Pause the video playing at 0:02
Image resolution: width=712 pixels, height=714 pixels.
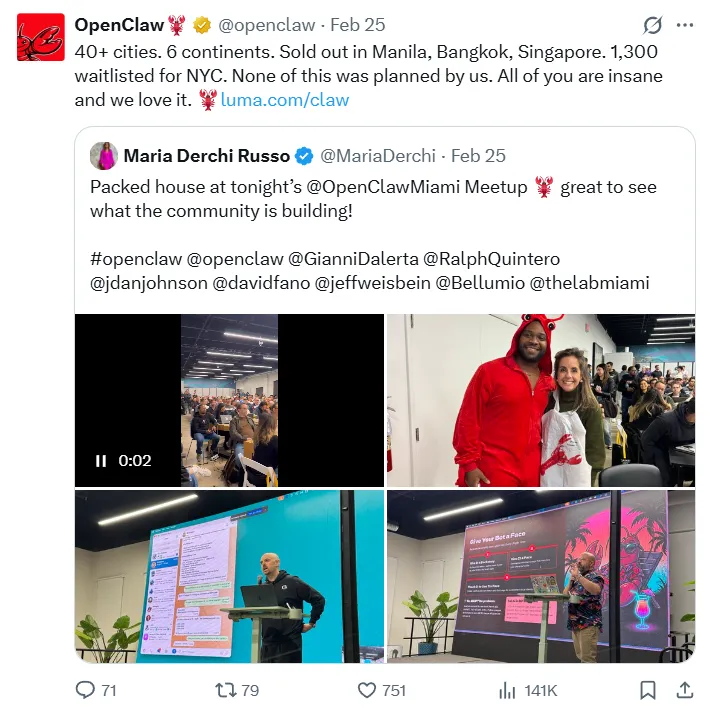[101, 461]
